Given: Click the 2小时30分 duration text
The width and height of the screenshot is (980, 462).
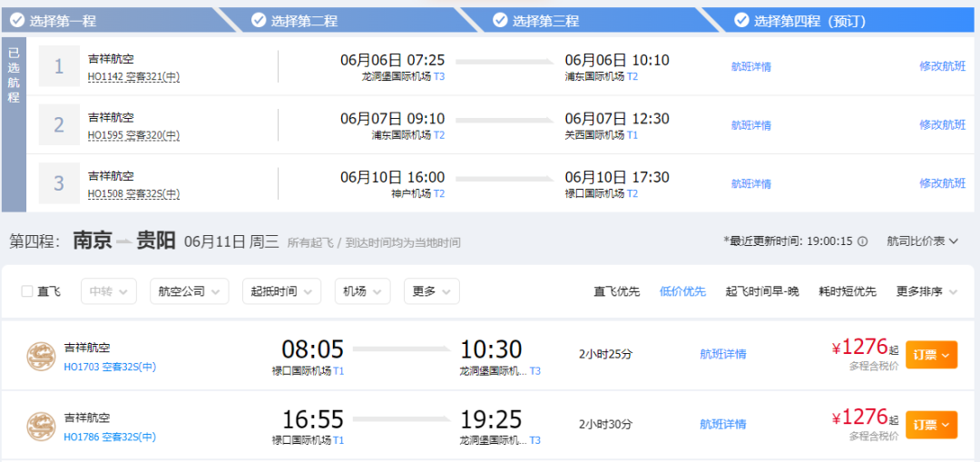Looking at the screenshot, I should click(x=605, y=425).
